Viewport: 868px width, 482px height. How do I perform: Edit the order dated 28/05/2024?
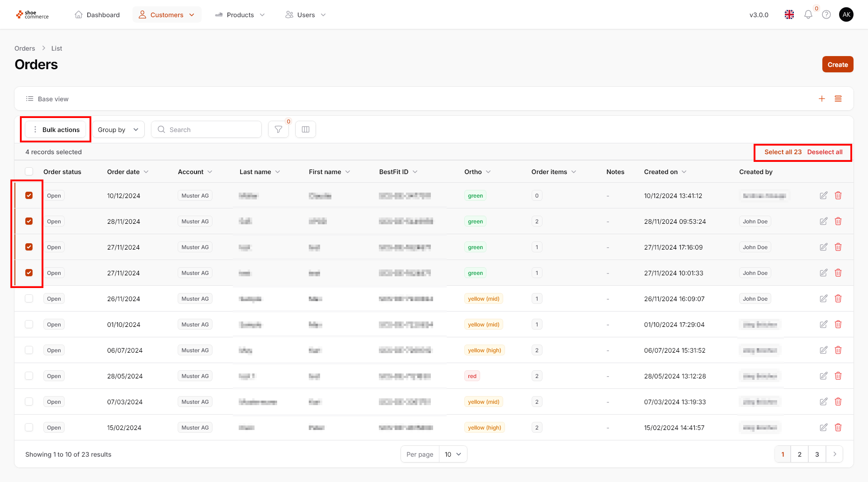tap(824, 376)
